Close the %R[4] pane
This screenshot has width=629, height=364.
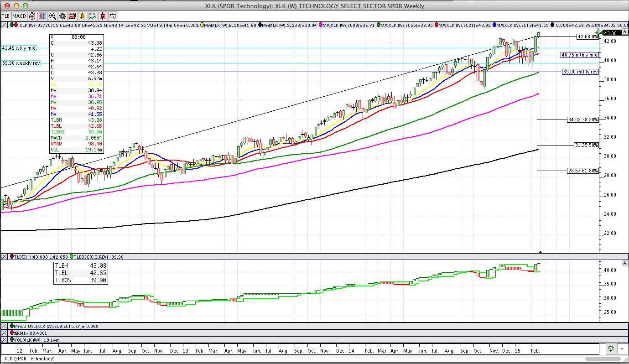(x=4, y=333)
